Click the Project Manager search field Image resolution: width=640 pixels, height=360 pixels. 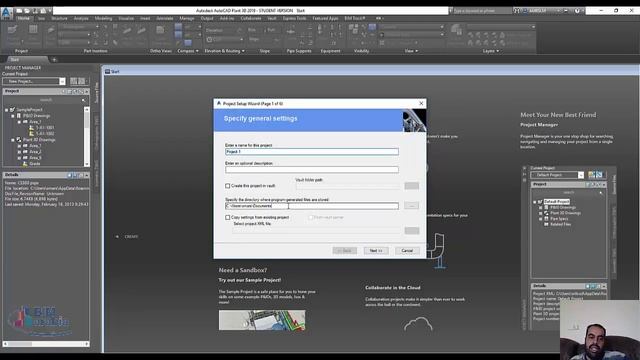[x=45, y=100]
